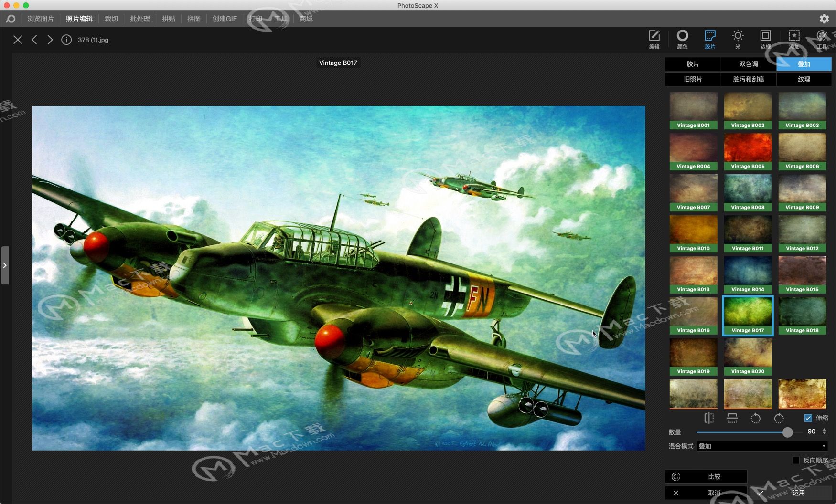The width and height of the screenshot is (836, 504).
Task: Select Vintage B017 green overlay thumbnail
Action: [748, 316]
